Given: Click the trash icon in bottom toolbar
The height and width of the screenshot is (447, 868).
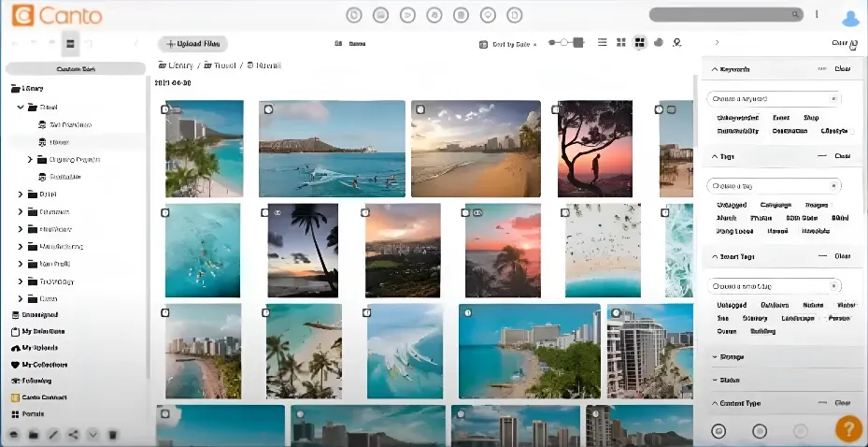Looking at the screenshot, I should point(112,435).
